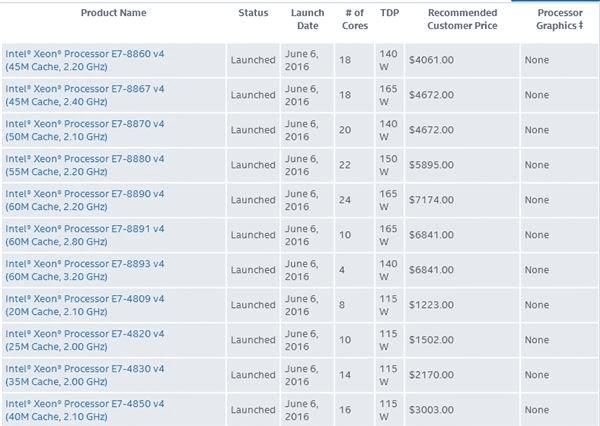The width and height of the screenshot is (600, 426).
Task: Click the Status column header
Action: point(253,13)
